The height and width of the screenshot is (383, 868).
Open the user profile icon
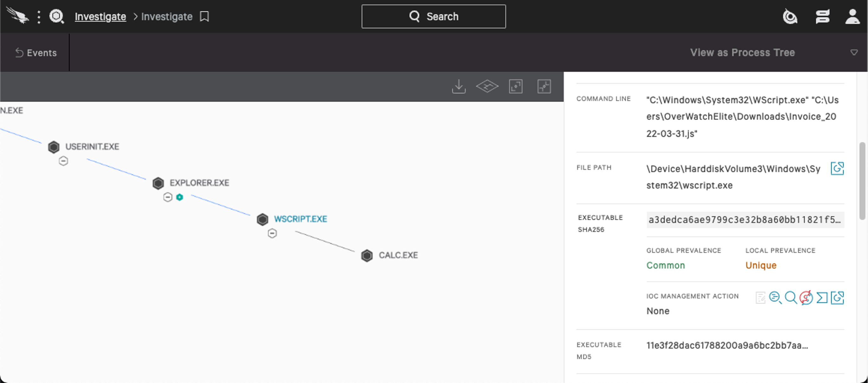(x=852, y=16)
